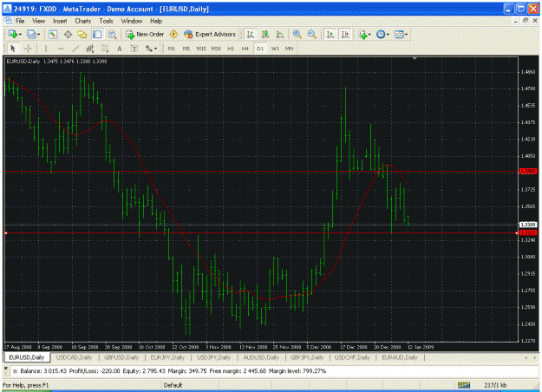Select the Trendline drawing tool
The width and height of the screenshot is (542, 392).
[75, 49]
